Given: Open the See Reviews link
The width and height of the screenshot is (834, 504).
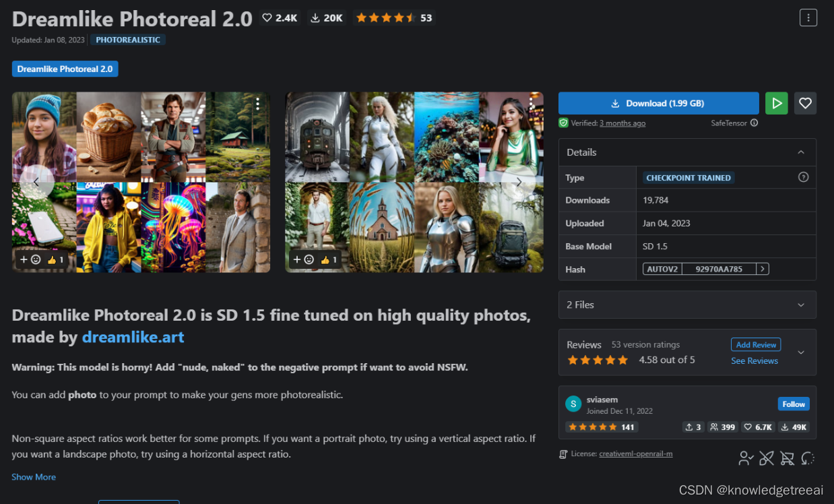Looking at the screenshot, I should point(755,360).
